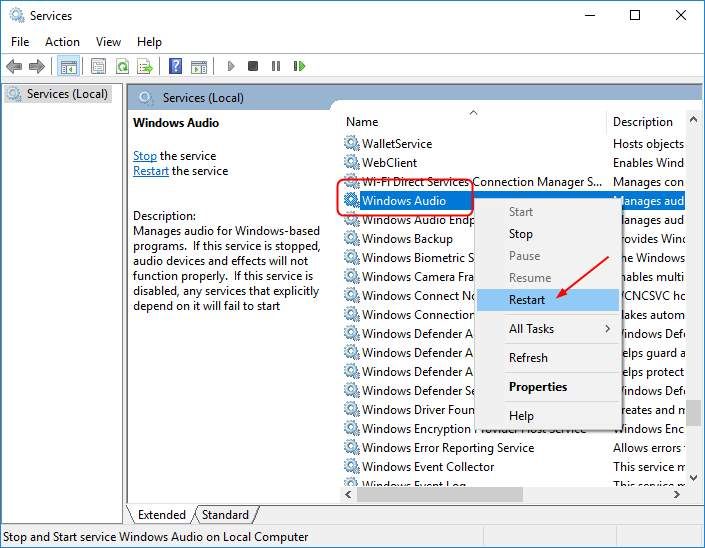Click the gear icon beside Windows Backup
705x548 pixels.
pyautogui.click(x=352, y=238)
